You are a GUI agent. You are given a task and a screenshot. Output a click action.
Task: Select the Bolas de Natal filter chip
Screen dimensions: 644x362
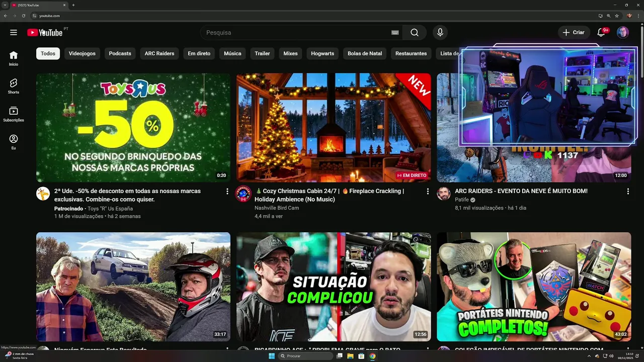pyautogui.click(x=365, y=53)
